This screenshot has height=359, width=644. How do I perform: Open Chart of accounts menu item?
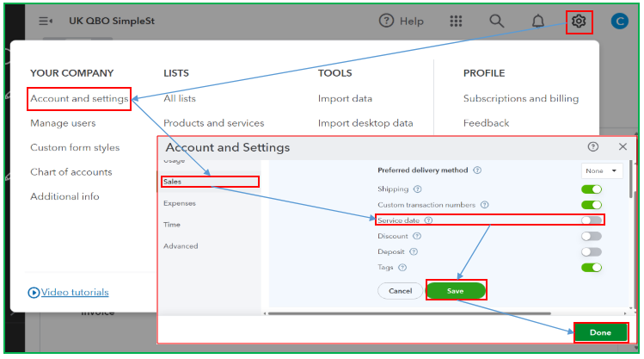click(71, 172)
